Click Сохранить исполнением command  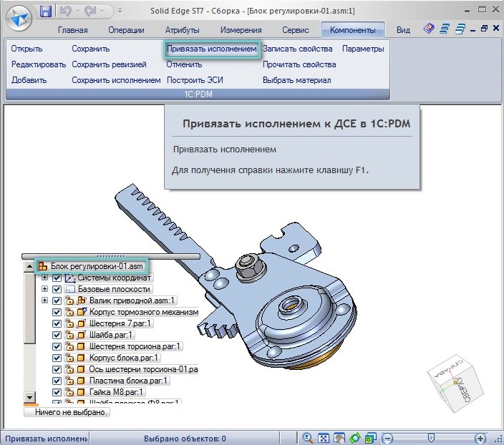tap(116, 80)
